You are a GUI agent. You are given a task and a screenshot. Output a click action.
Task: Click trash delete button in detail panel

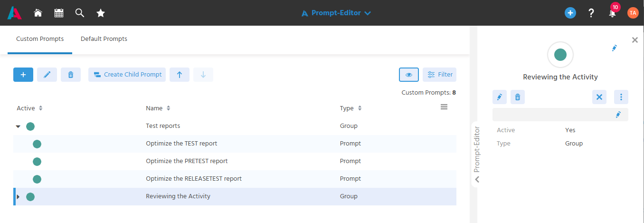click(x=518, y=97)
